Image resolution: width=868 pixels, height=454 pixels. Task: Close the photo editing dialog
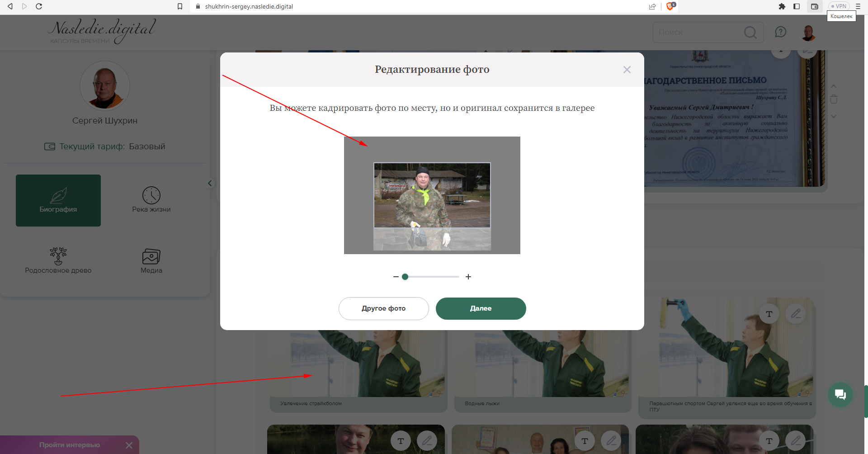pyautogui.click(x=627, y=70)
